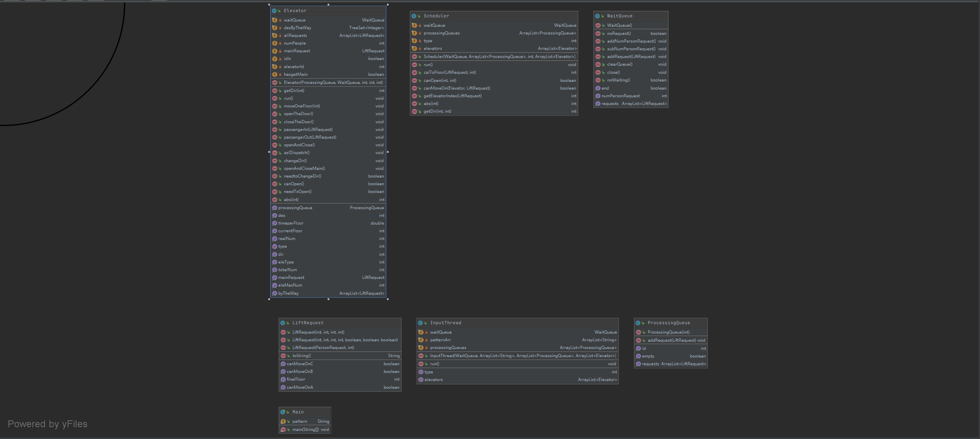Click the Scheduler class icon in header

(414, 16)
